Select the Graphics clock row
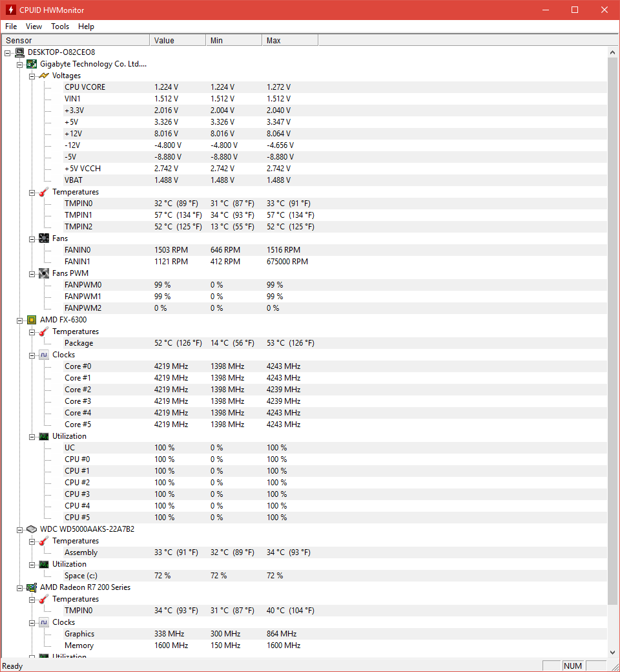Image resolution: width=620 pixels, height=672 pixels. (335, 634)
